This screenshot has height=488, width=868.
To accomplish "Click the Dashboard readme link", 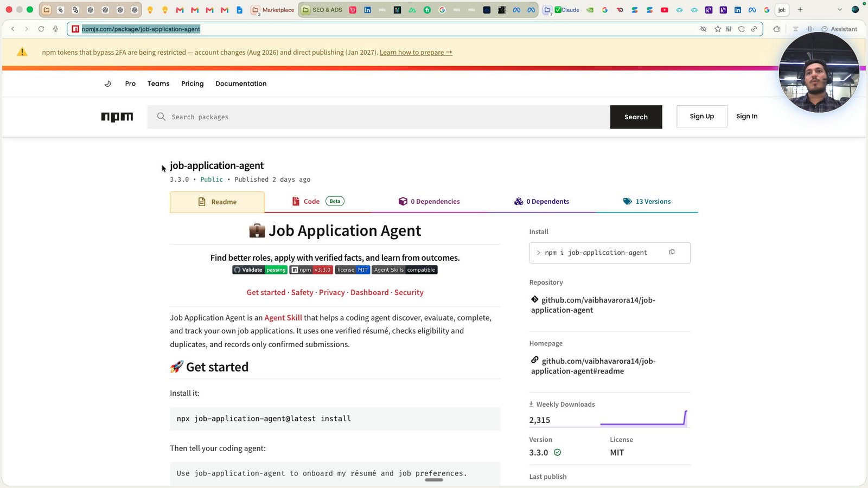I will [x=369, y=292].
